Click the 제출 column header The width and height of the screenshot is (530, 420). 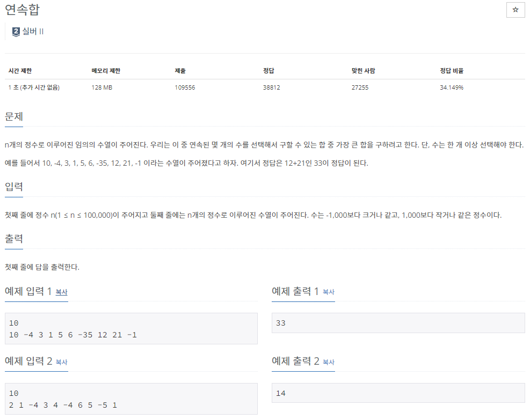coord(180,71)
